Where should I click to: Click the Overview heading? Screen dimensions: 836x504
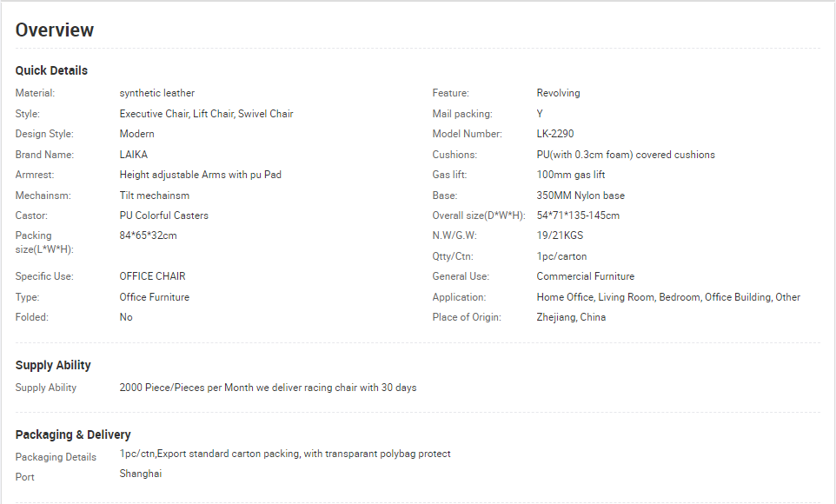coord(55,30)
